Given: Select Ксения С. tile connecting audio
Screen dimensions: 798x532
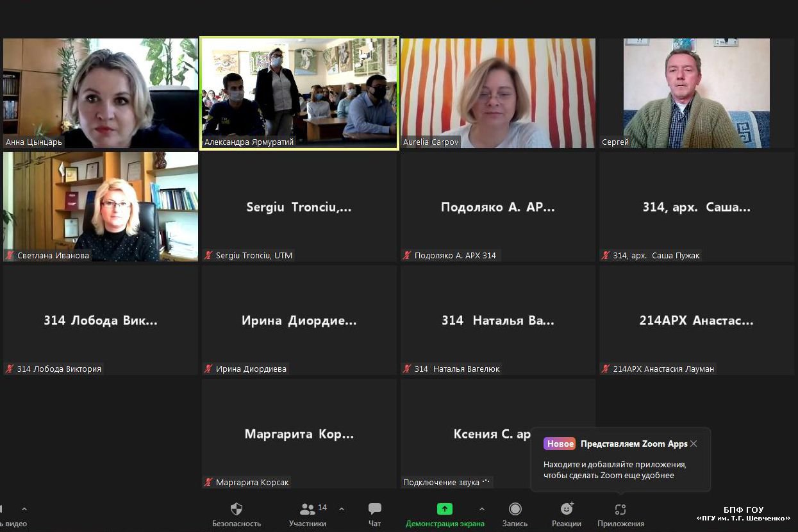Looking at the screenshot, I should 498,433.
